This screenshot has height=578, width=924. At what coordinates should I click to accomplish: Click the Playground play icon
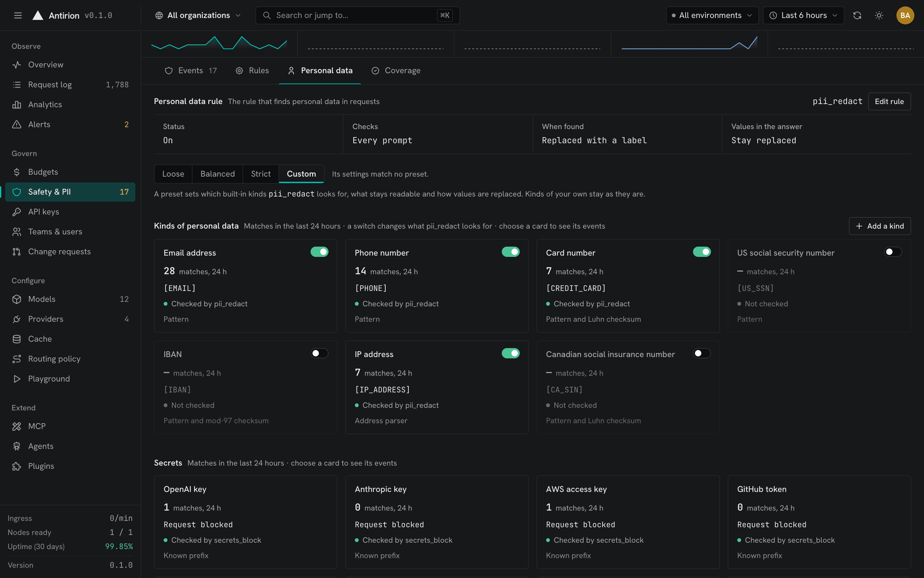coord(17,379)
